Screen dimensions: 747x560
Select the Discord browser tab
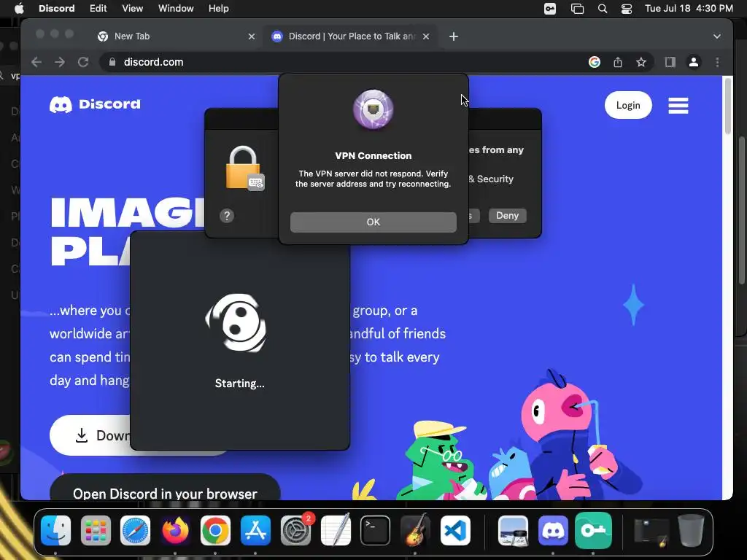click(352, 36)
